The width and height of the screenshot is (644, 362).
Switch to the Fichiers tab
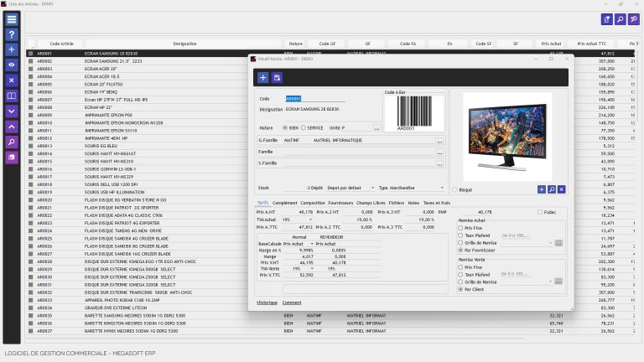click(397, 203)
